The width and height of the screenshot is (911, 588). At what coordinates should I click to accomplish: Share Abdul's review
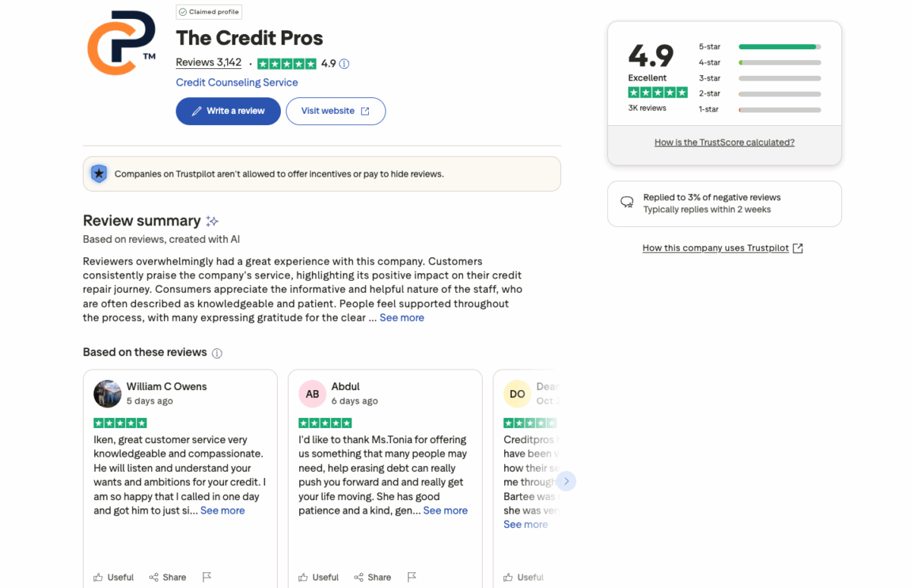point(373,577)
